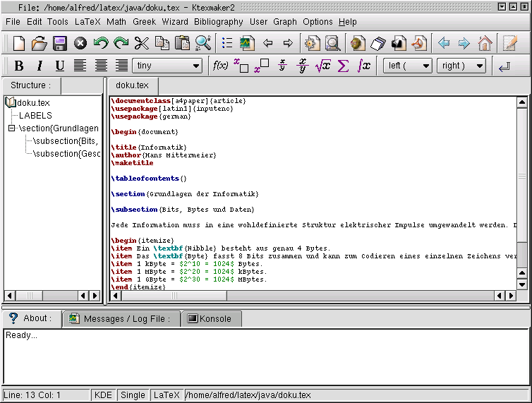Collapse the \section{Grundlagen tree node

pos(12,128)
